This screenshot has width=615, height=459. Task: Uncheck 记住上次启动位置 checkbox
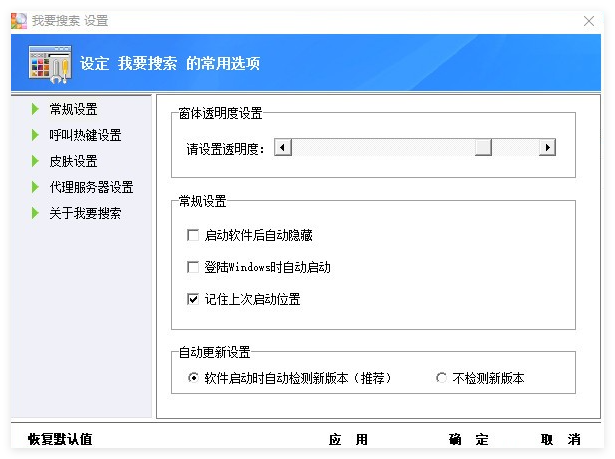(x=193, y=299)
